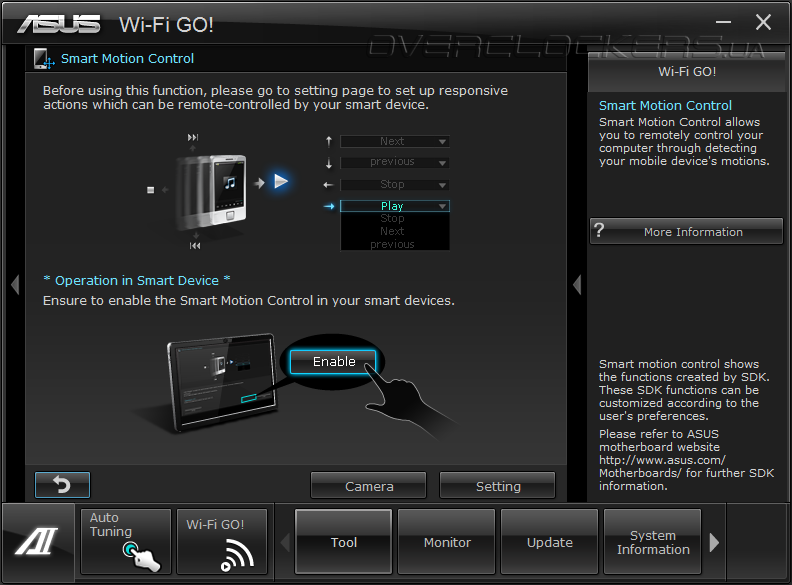Select previous in the open dropdown list
Viewport: 792px width, 585px height.
point(392,245)
